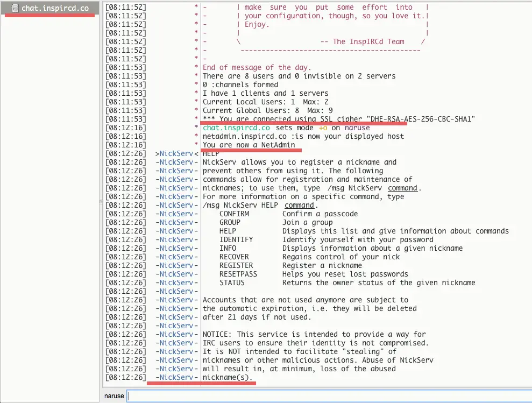Select 'You are now a NetAdmin' text
Image resolution: width=532 pixels, height=403 pixels.
pyautogui.click(x=249, y=145)
